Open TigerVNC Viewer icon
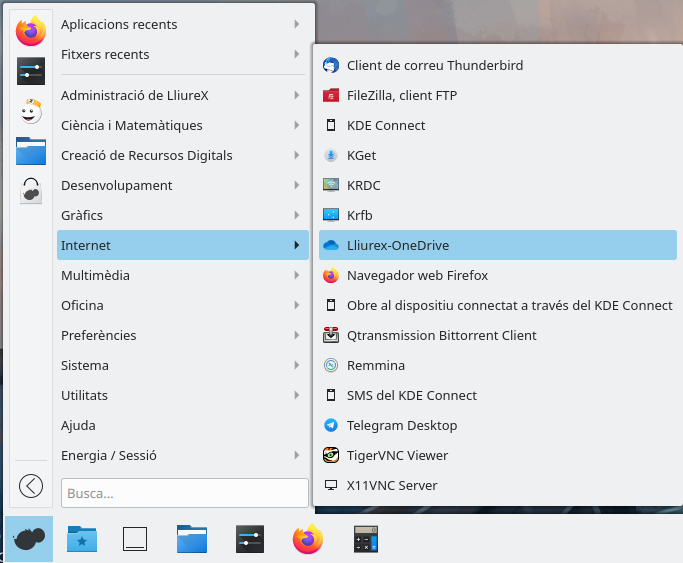Image resolution: width=683 pixels, height=563 pixels. click(x=331, y=456)
